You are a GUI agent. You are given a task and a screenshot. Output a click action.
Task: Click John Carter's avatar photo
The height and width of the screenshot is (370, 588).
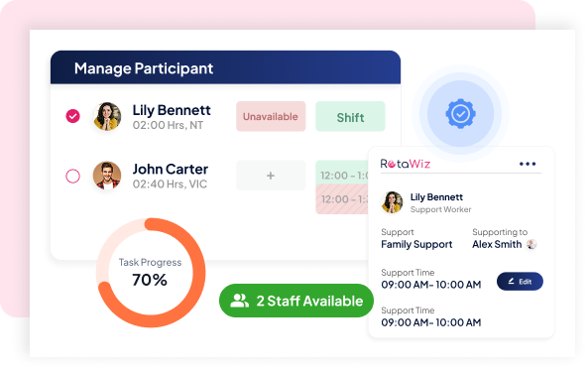tap(107, 176)
